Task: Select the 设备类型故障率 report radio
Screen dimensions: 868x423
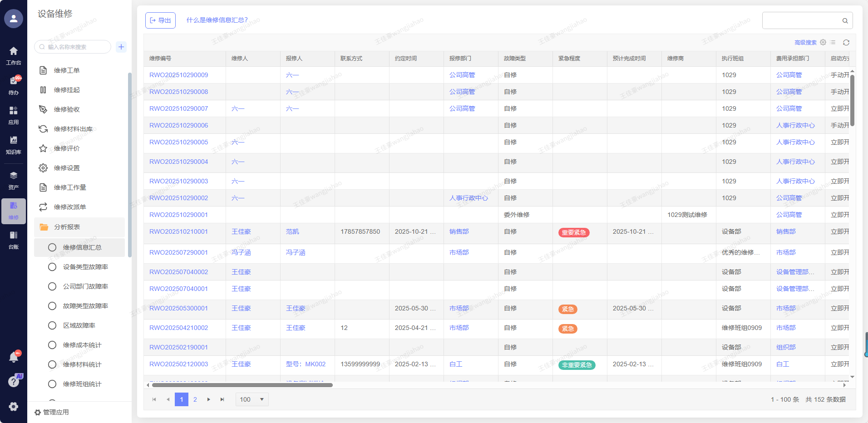Action: tap(52, 267)
